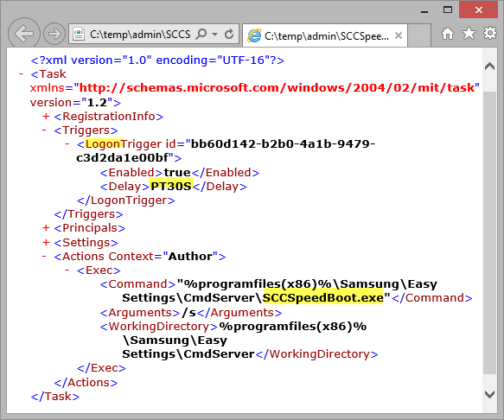
Task: Click the Author context value
Action: 190,256
